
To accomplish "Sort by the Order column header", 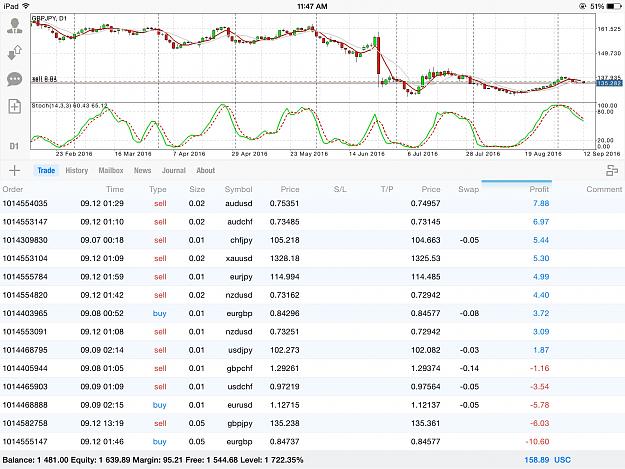I will point(13,189).
